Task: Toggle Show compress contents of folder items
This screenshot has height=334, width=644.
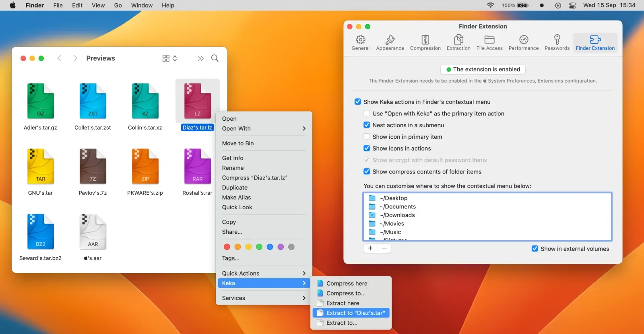Action: point(367,171)
